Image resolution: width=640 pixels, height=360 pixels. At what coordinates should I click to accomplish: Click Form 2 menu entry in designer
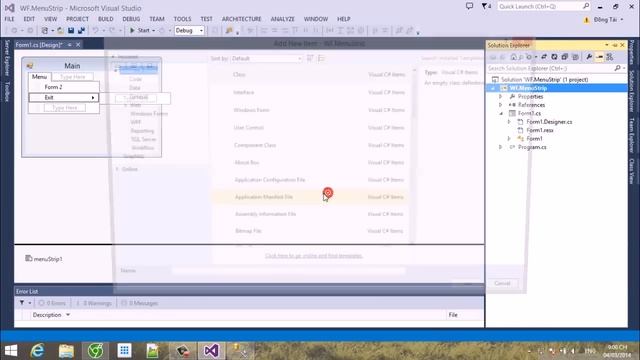(64, 87)
